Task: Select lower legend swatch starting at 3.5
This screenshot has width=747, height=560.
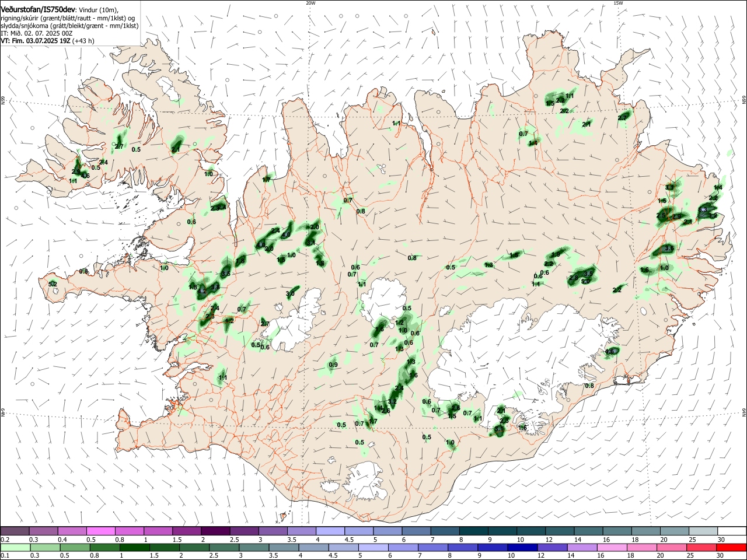Action: coord(284,547)
